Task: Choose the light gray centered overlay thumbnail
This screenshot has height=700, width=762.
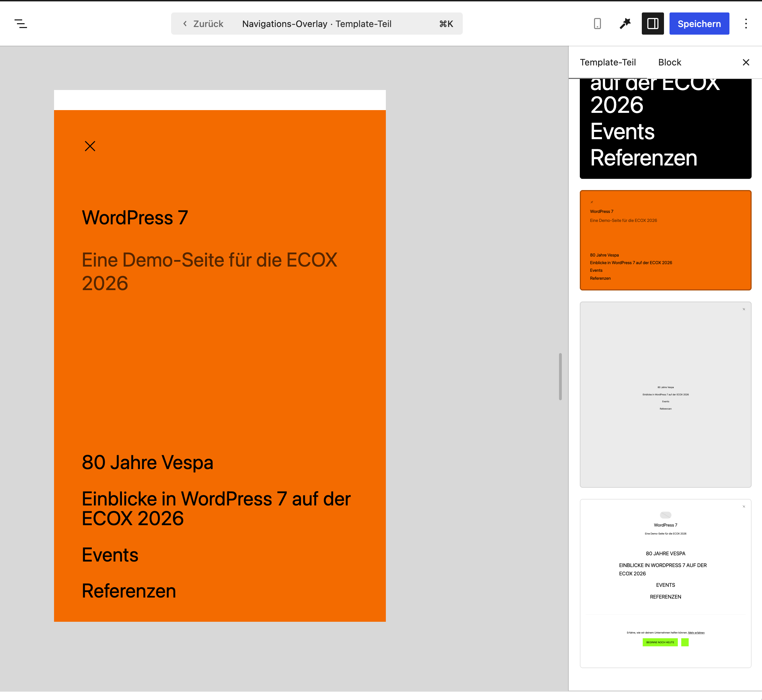Action: (665, 394)
